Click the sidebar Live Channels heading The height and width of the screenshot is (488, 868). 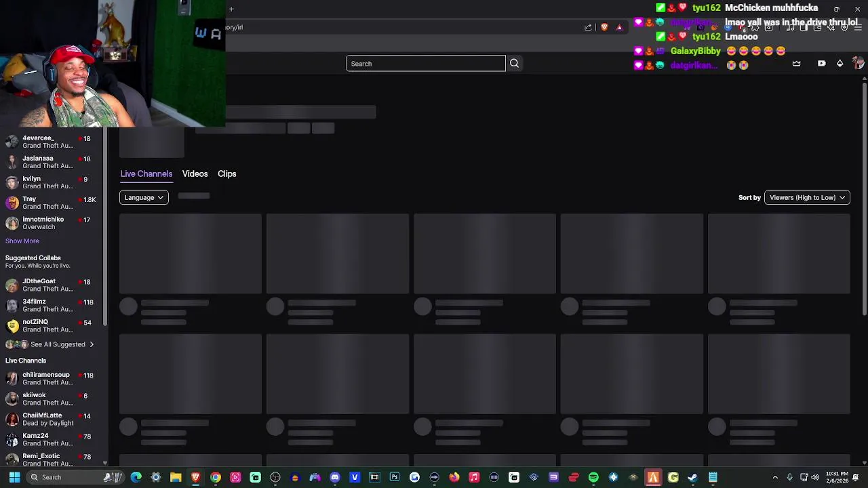click(26, 361)
